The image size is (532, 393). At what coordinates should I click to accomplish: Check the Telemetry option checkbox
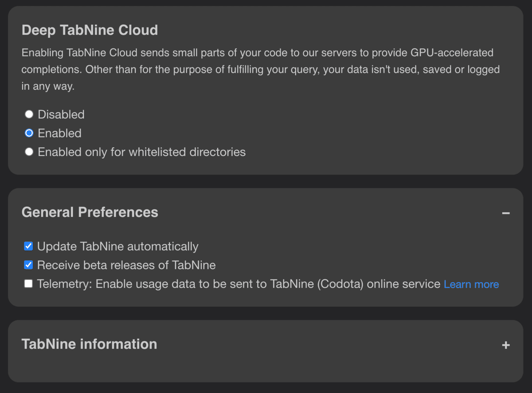(28, 283)
